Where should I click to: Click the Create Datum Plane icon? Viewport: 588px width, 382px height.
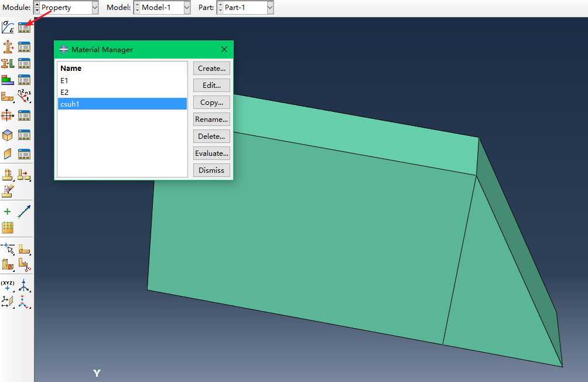(8, 301)
